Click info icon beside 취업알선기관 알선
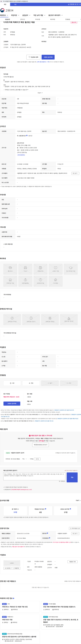Image resolution: width=81 pixels, height=644 pixels. [x=45, y=509]
